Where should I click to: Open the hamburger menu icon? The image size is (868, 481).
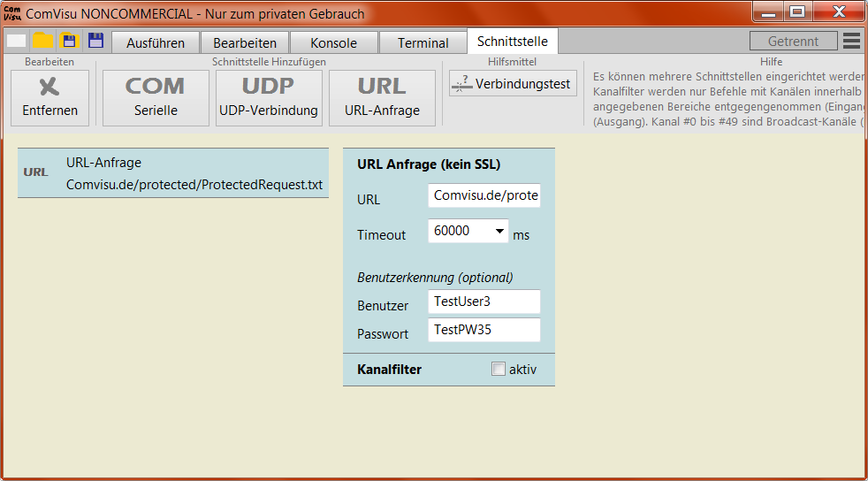[851, 41]
